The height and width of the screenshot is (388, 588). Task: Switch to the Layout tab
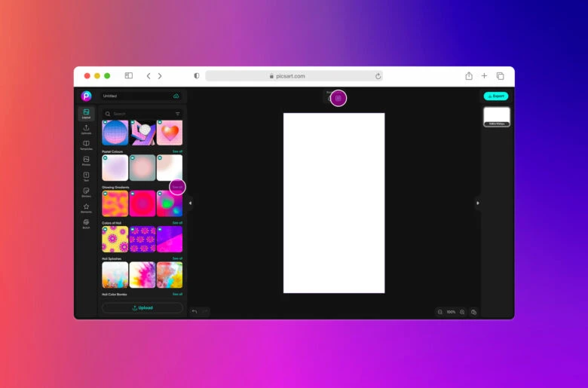point(86,113)
